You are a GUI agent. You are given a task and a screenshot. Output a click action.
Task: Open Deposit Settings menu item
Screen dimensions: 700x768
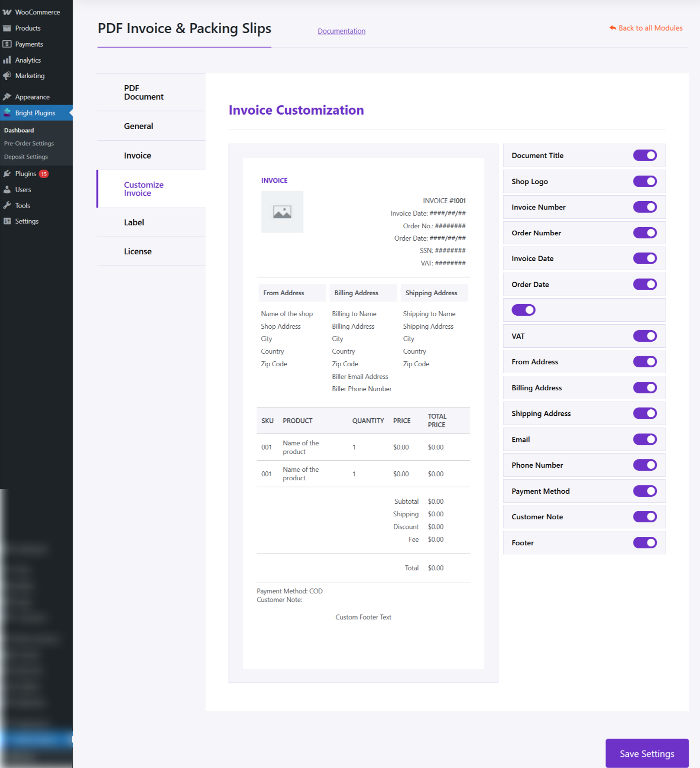pos(25,156)
